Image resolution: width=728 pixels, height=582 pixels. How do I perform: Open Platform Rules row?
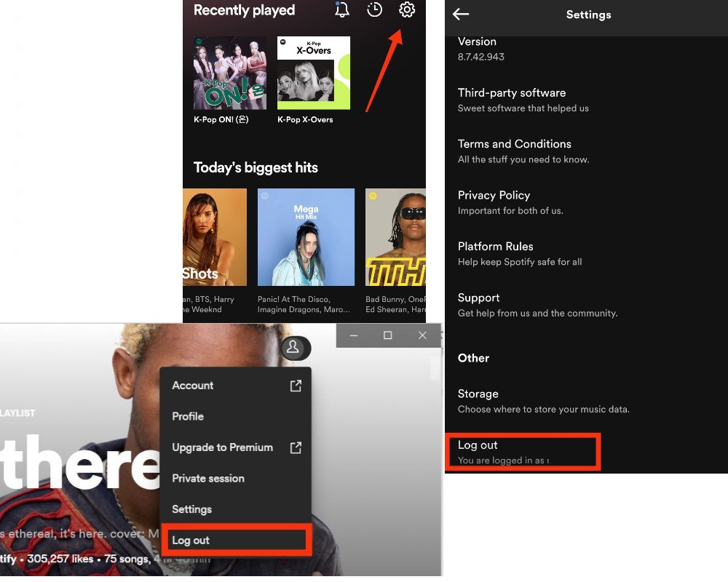point(586,254)
